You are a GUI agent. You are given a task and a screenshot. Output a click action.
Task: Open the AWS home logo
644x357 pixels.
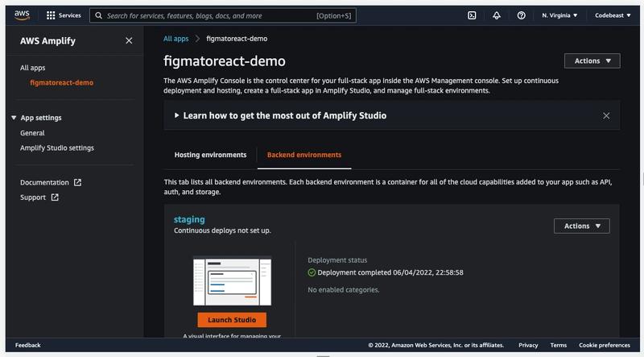point(22,15)
